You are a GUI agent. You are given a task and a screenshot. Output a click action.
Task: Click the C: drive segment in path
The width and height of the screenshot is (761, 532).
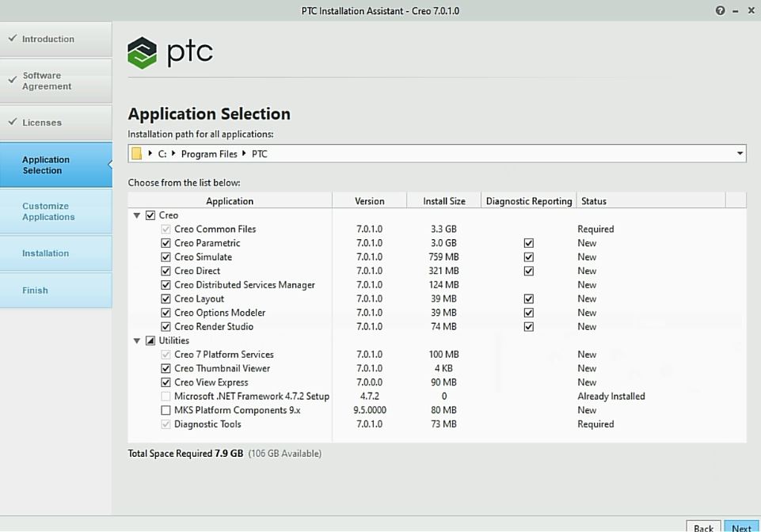pyautogui.click(x=162, y=154)
